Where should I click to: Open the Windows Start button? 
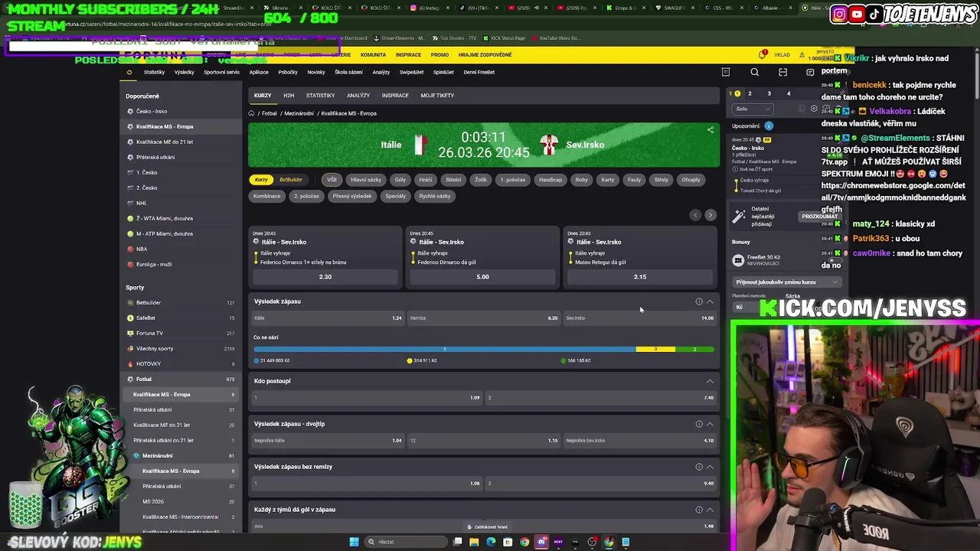[354, 542]
